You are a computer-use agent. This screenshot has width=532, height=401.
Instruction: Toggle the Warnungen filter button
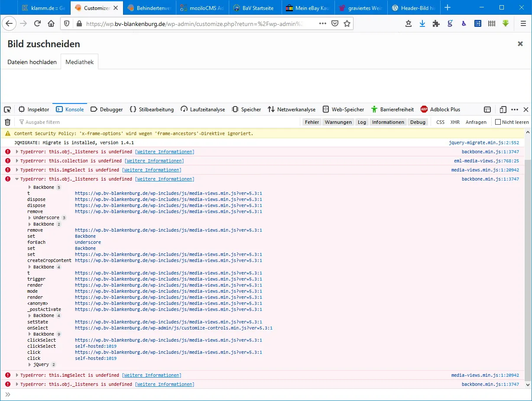click(338, 122)
